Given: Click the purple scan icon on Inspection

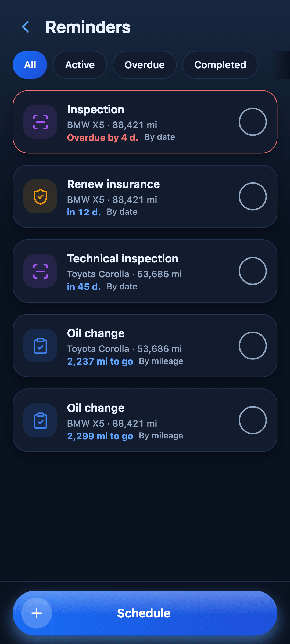Looking at the screenshot, I should coord(40,122).
